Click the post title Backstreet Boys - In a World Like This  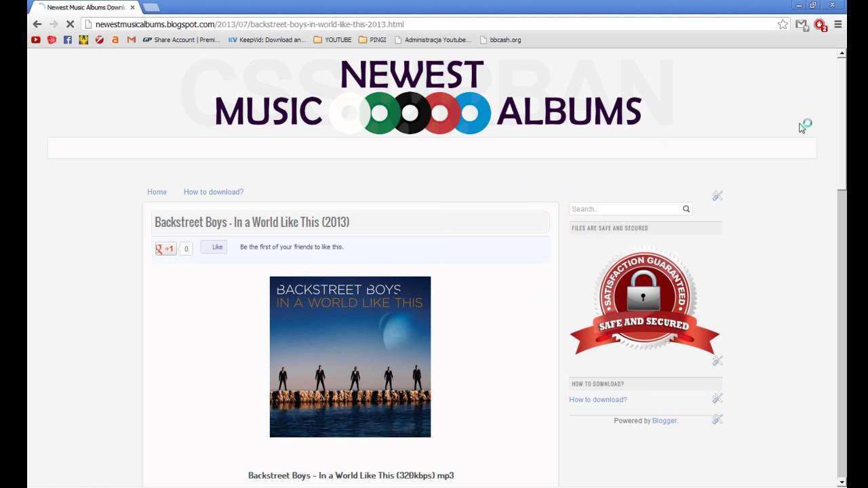pos(252,222)
